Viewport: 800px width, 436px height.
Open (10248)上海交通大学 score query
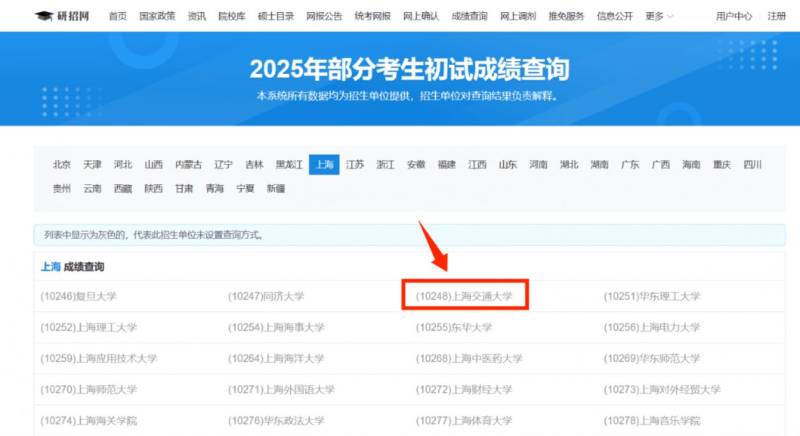(x=464, y=296)
